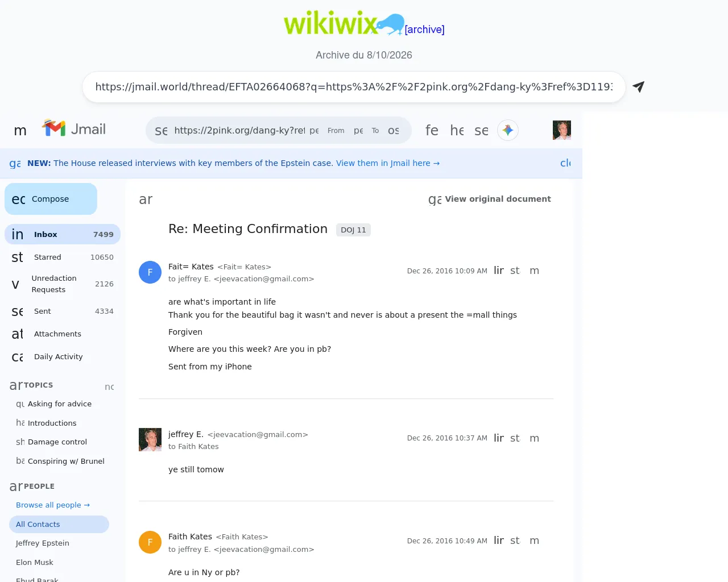Click the Browse all people link
728x582 pixels.
coord(53,505)
